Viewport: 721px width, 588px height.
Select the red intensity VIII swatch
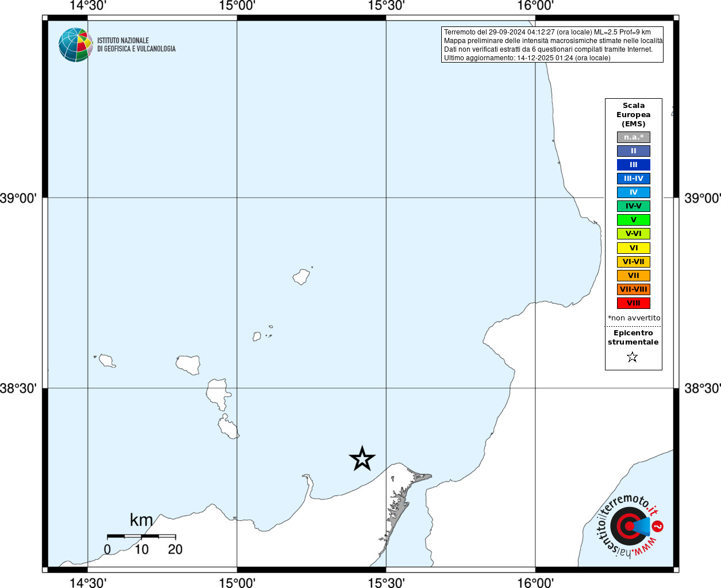[x=634, y=303]
